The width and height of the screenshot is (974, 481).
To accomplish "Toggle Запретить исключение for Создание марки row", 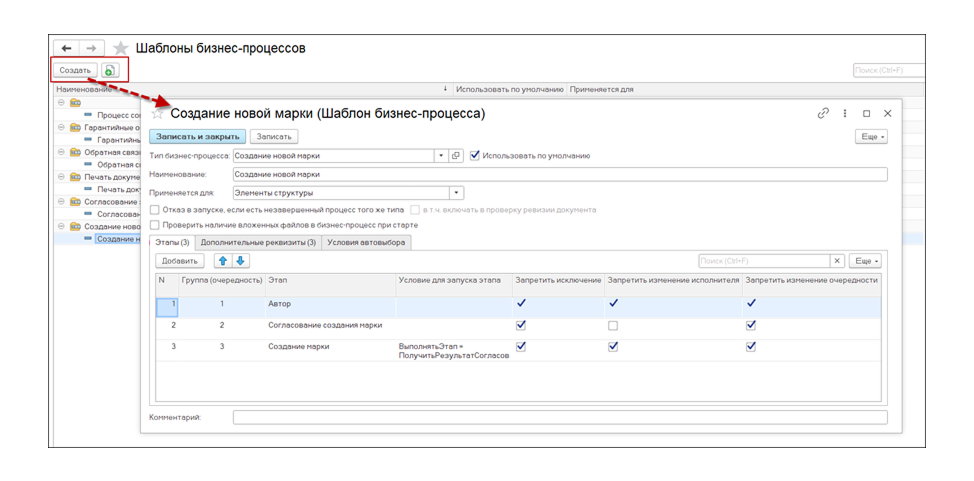I will (x=521, y=347).
